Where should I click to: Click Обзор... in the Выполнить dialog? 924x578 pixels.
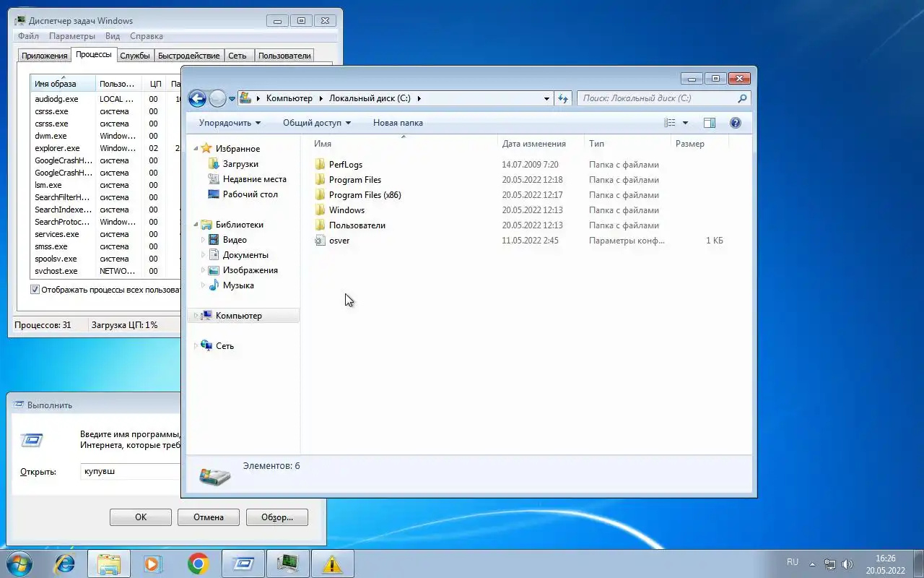[277, 517]
